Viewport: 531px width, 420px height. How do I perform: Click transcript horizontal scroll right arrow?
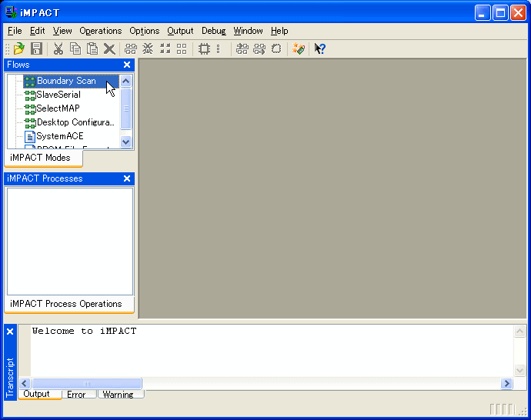coord(506,384)
